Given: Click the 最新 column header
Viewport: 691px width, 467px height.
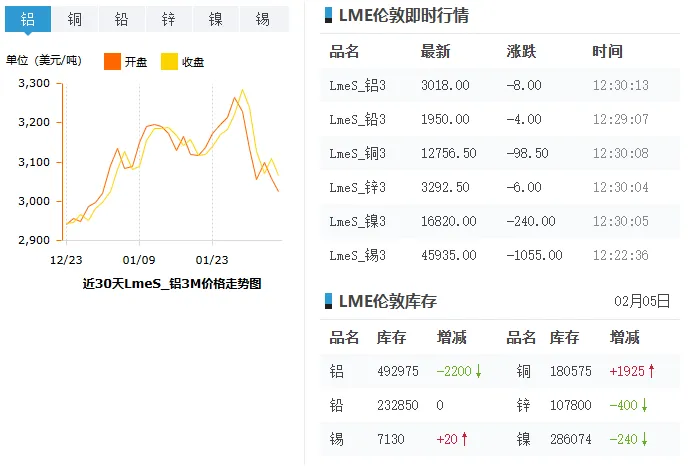Looking at the screenshot, I should pos(435,52).
